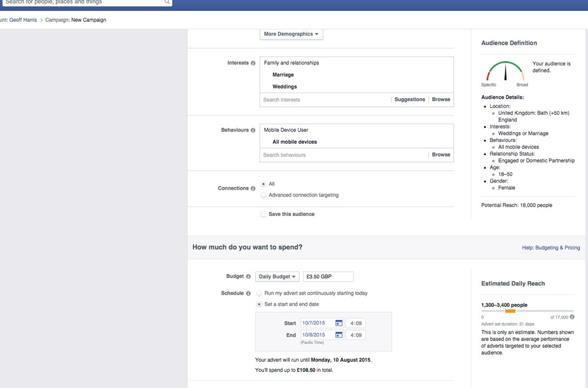Click the Interests info icon
Viewport: 588px width, 388px height.
(253, 63)
